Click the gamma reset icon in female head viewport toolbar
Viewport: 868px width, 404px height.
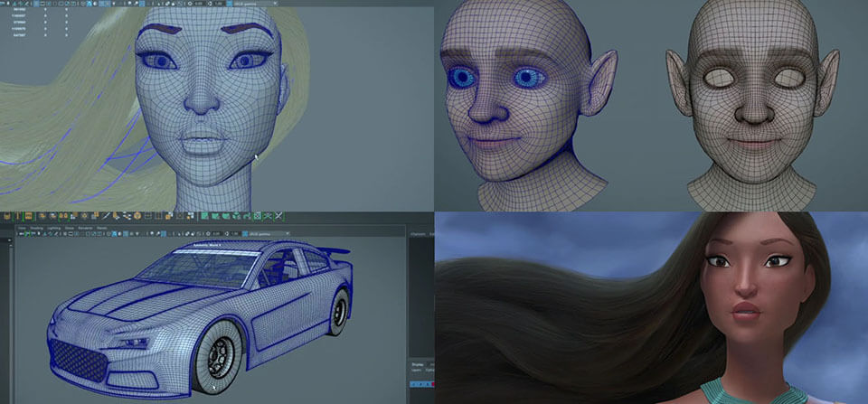click(x=210, y=4)
